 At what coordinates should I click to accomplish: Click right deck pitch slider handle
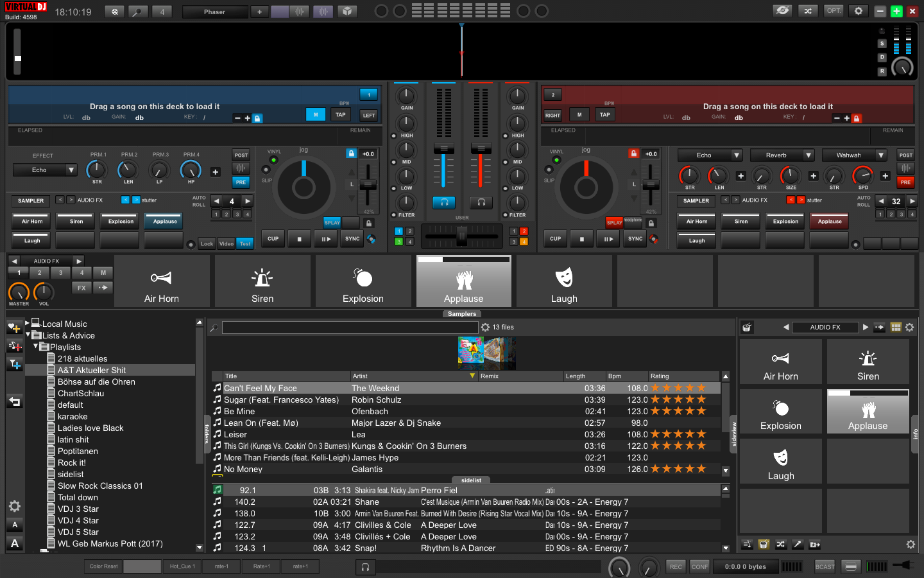point(650,184)
